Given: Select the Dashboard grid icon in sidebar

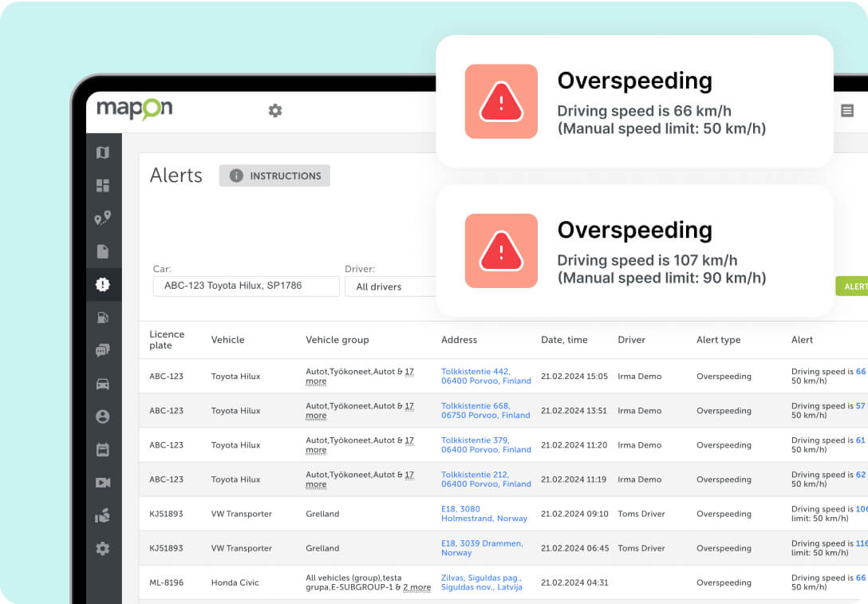Looking at the screenshot, I should 102,184.
